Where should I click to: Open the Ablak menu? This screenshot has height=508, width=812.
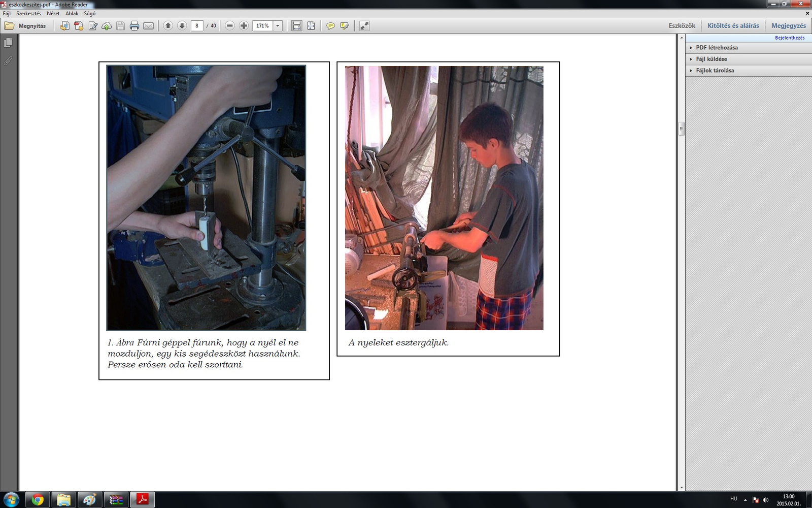[72, 13]
